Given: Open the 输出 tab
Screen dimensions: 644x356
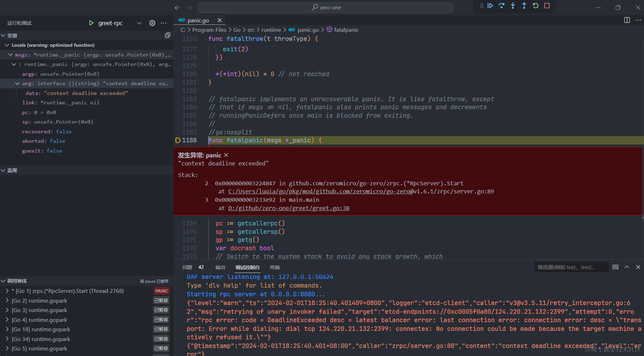Looking at the screenshot, I should [220, 267].
